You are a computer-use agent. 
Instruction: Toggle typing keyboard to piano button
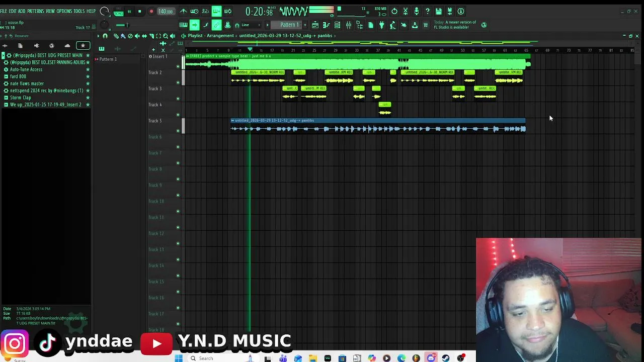[x=183, y=25]
